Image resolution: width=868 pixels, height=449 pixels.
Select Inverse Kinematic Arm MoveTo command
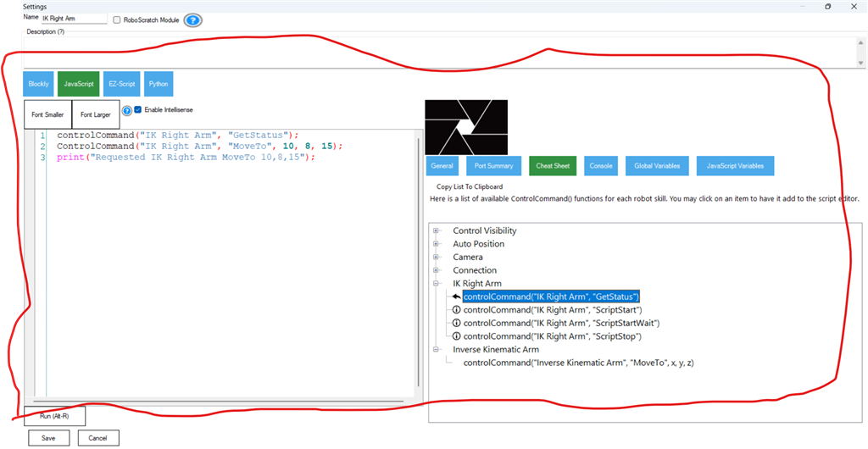[x=579, y=363]
